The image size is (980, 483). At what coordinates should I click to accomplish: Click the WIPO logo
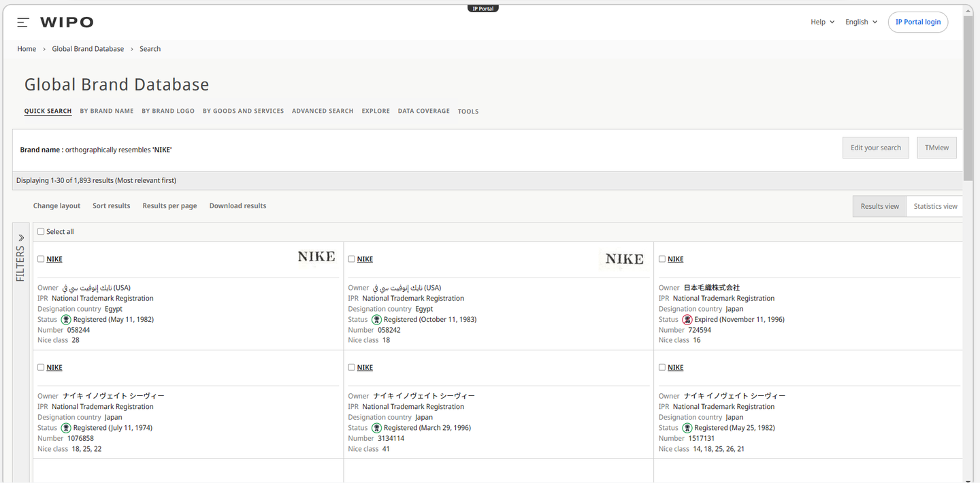[67, 22]
